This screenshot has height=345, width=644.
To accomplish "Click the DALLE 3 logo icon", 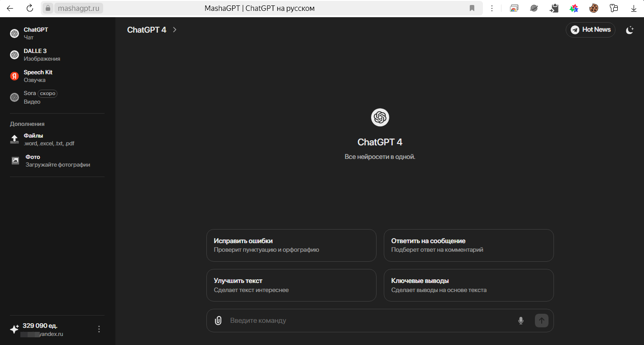I will (x=14, y=55).
